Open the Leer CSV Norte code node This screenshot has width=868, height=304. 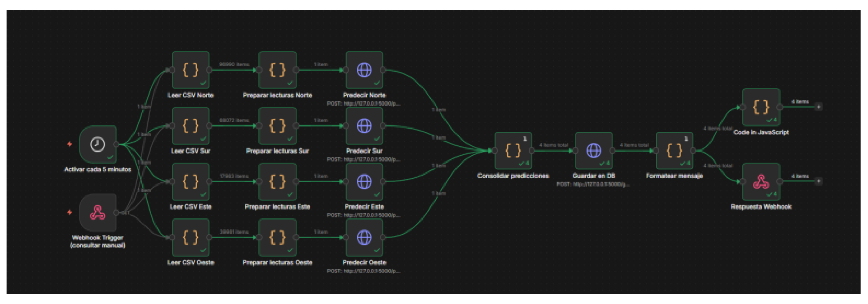[191, 70]
